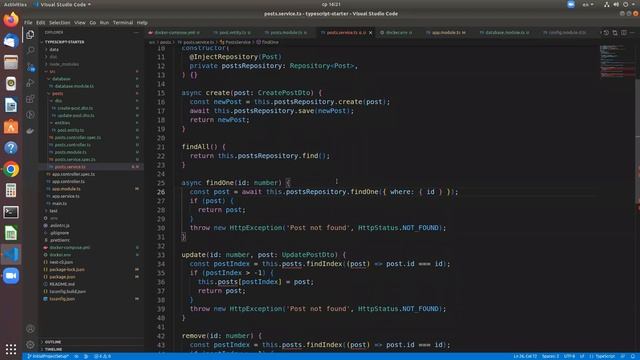The image size is (640, 360).
Task: Click the Split Editor Right icon
Action: coord(624,33)
